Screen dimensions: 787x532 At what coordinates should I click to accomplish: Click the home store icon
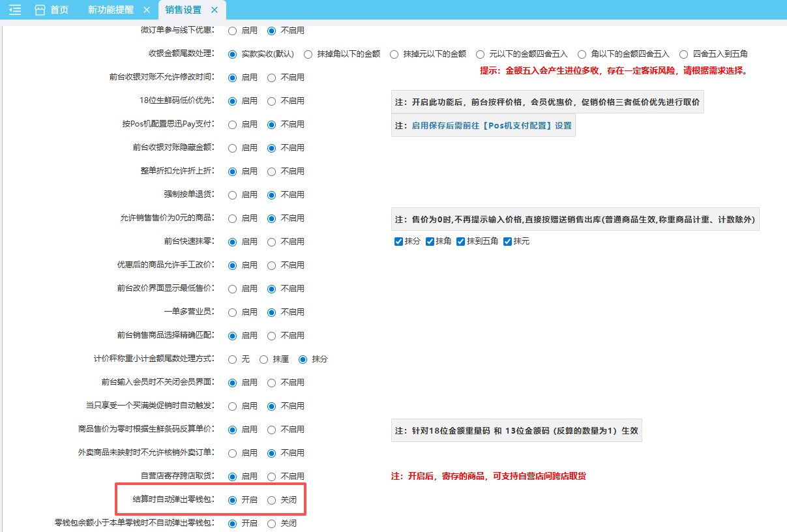[x=40, y=10]
